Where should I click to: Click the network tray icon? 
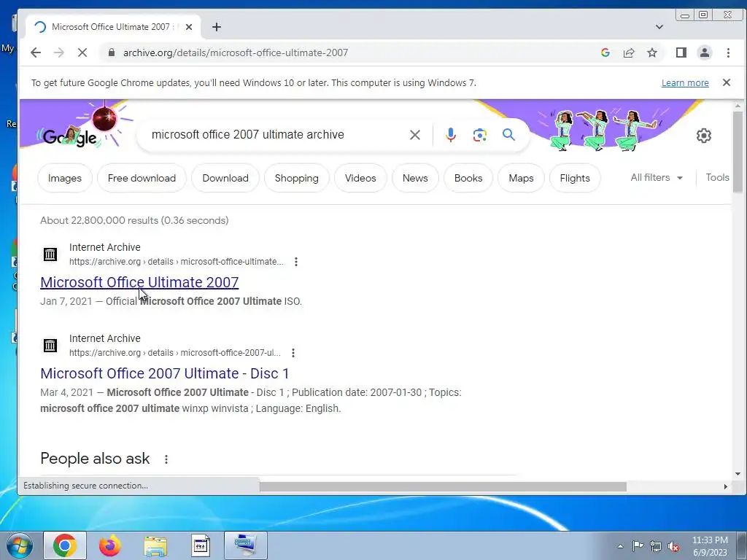click(656, 546)
